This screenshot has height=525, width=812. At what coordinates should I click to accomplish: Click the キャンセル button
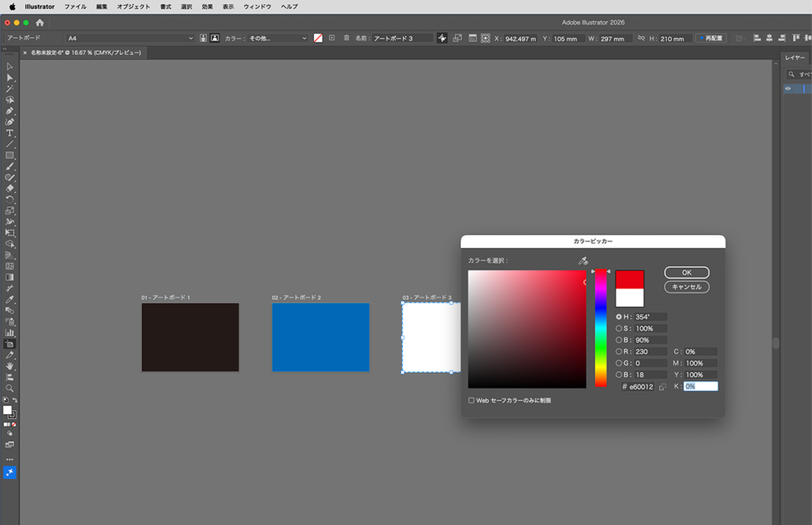[687, 287]
